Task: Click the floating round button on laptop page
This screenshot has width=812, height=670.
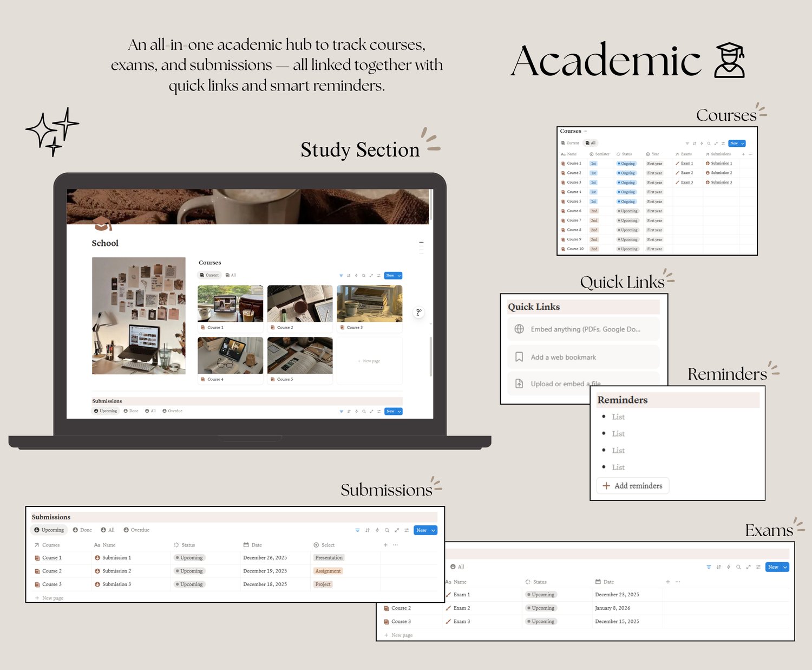Action: click(x=418, y=313)
